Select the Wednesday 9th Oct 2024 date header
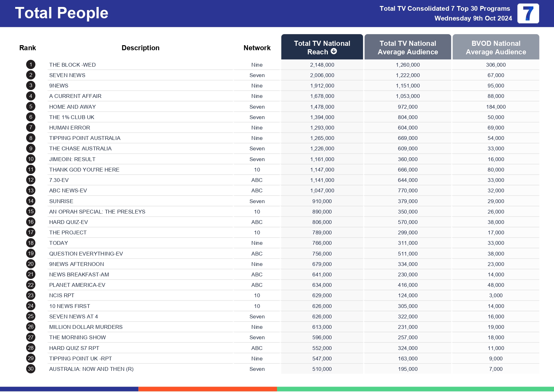This screenshot has height=392, width=554. 473,18
